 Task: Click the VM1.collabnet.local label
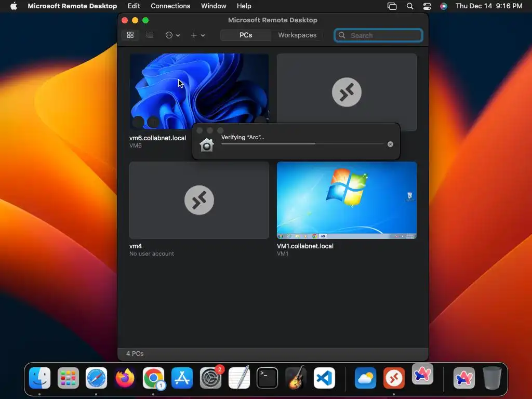pos(305,246)
